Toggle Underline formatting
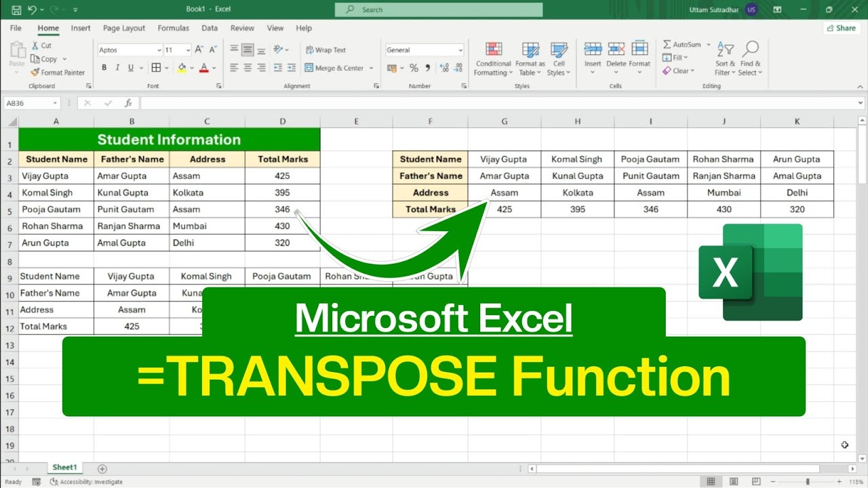868x488 pixels. coord(131,68)
